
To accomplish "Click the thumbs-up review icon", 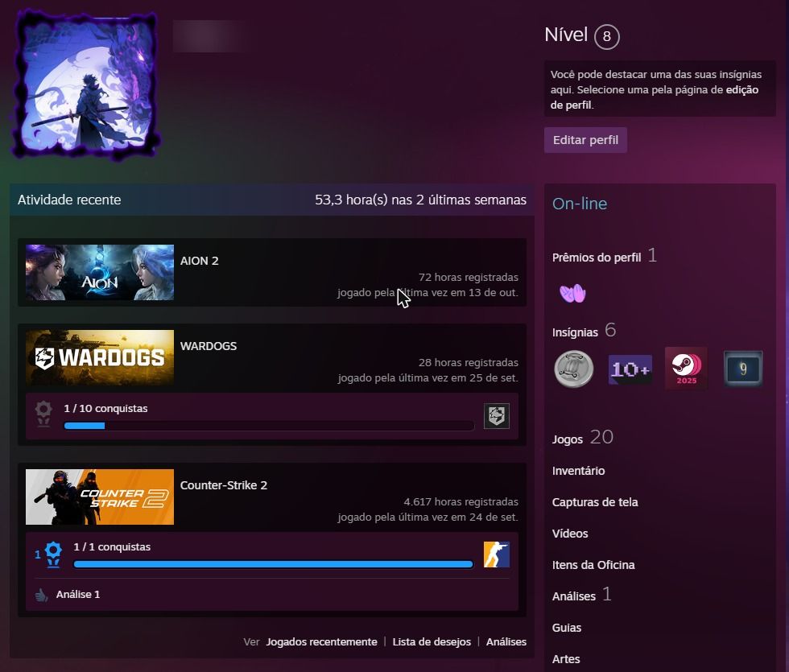I will coord(42,595).
